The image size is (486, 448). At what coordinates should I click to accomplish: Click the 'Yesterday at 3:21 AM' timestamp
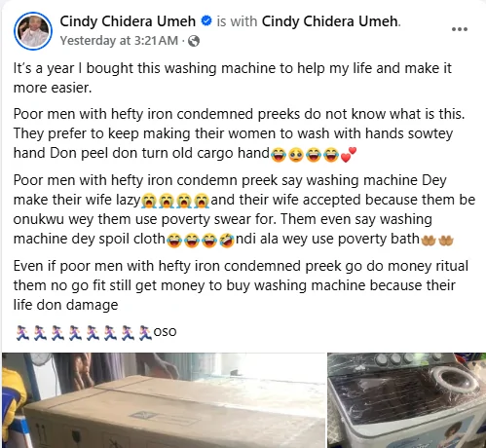tap(119, 41)
